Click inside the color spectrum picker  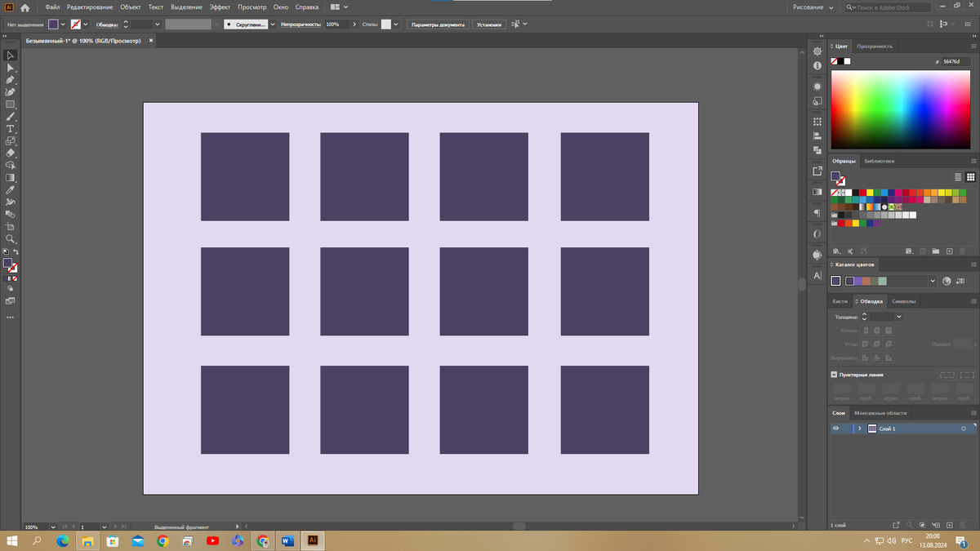coord(900,109)
